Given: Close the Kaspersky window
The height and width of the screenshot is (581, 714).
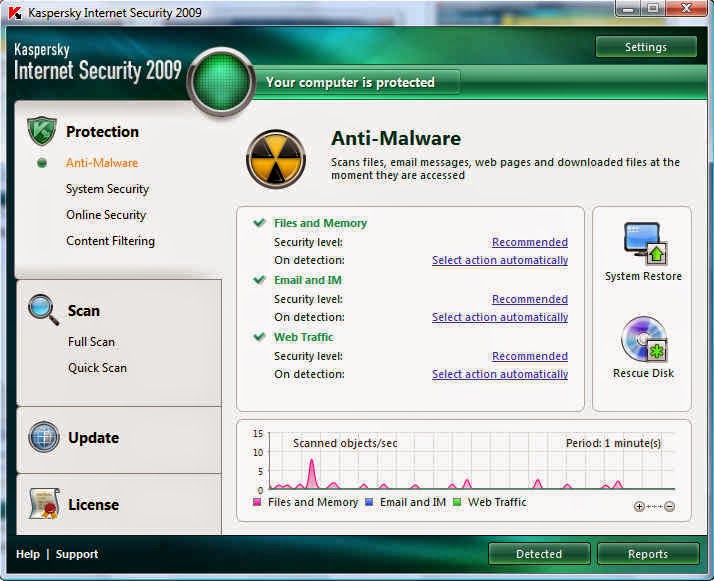Looking at the screenshot, I should [686, 8].
